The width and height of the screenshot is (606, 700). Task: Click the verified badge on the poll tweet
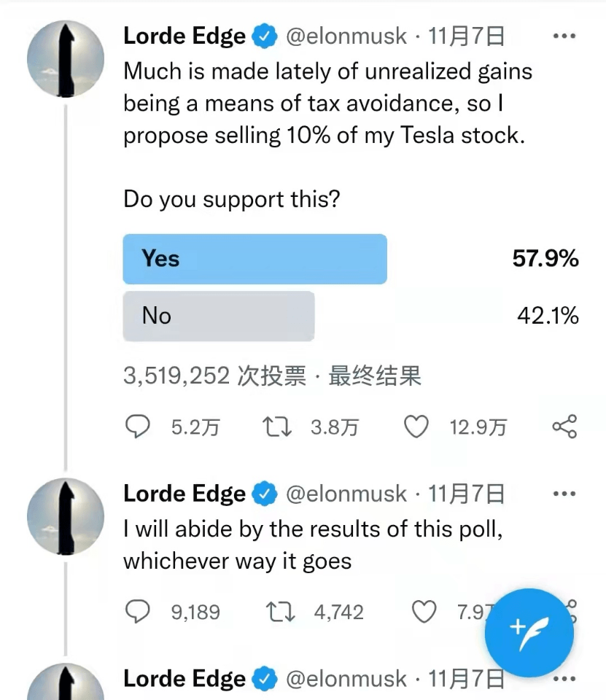[x=265, y=36]
